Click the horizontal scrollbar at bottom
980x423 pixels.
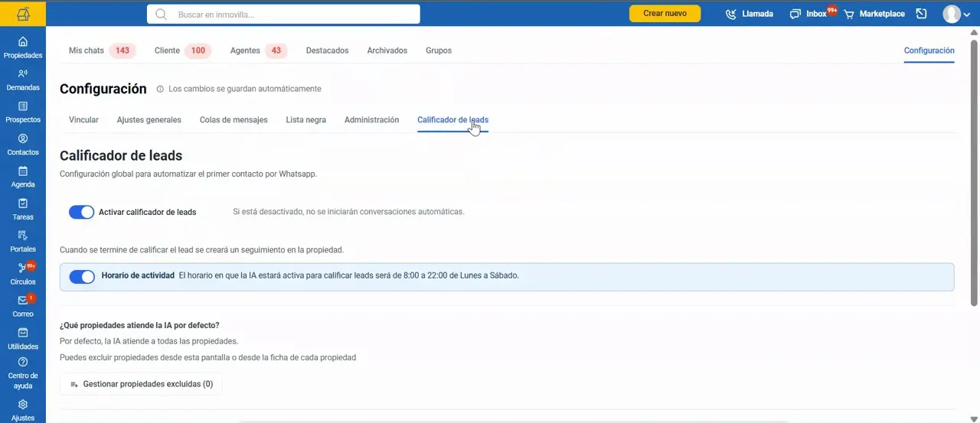(x=513, y=421)
